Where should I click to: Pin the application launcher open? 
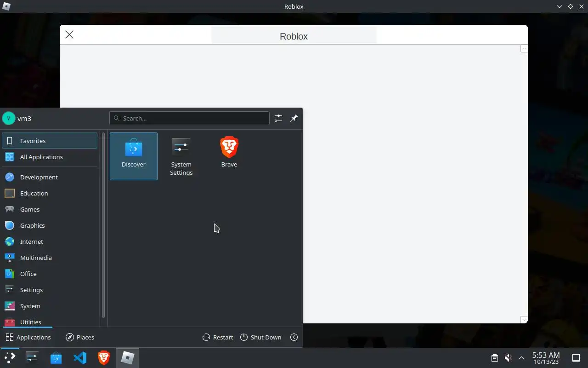pyautogui.click(x=294, y=118)
